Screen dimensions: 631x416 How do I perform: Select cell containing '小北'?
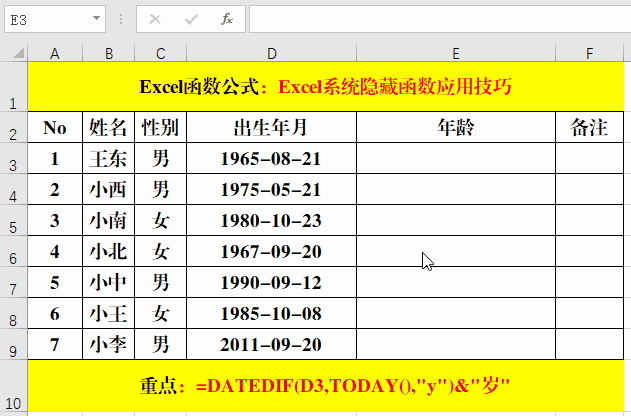tap(109, 251)
